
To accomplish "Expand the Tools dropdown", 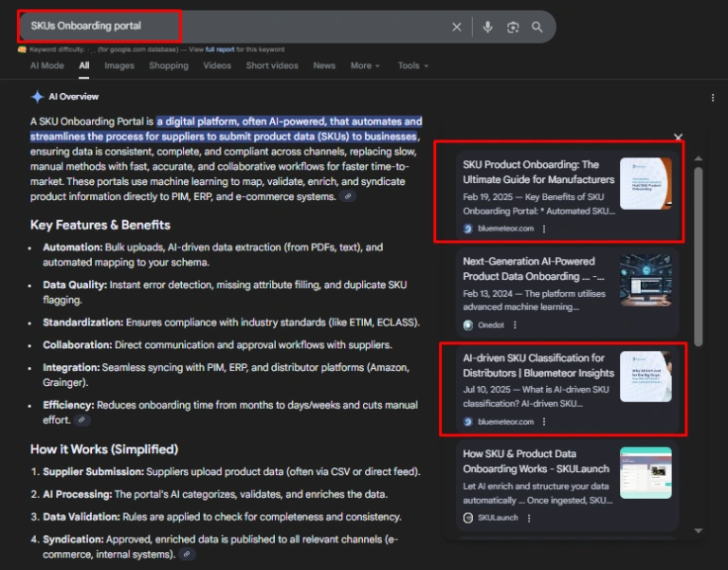I will (413, 65).
